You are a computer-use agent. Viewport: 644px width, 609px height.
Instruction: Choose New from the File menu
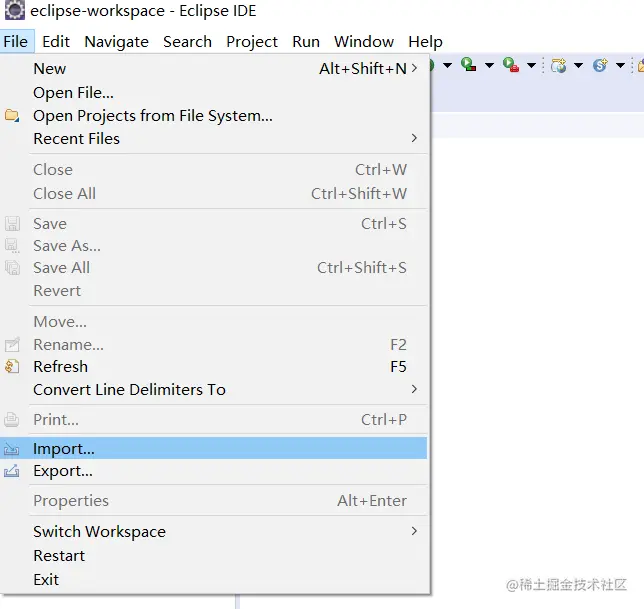pyautogui.click(x=214, y=68)
